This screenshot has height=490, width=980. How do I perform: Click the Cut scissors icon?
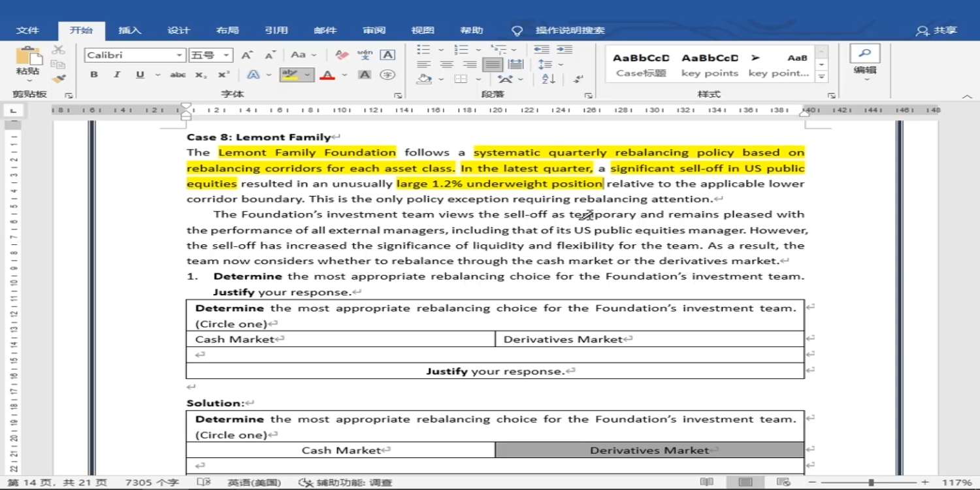pos(59,50)
